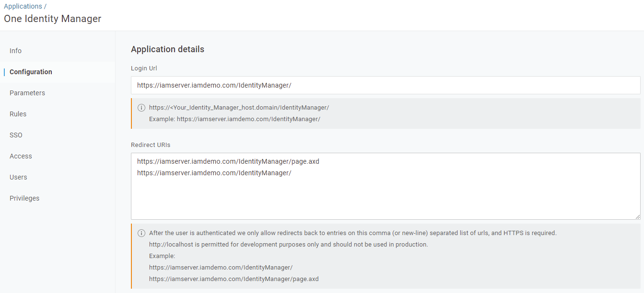
Task: Switch to the SSO tab
Action: coord(16,135)
